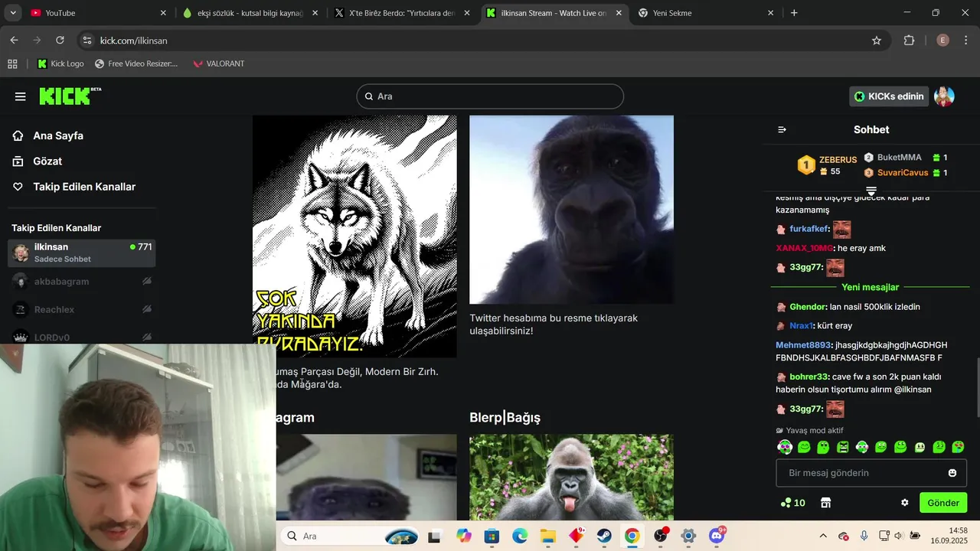
Task: Click the green KICK logo
Action: point(70,96)
